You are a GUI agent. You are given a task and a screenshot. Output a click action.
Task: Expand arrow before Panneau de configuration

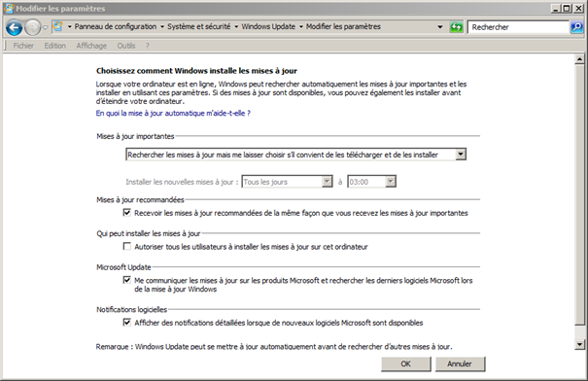(x=69, y=27)
